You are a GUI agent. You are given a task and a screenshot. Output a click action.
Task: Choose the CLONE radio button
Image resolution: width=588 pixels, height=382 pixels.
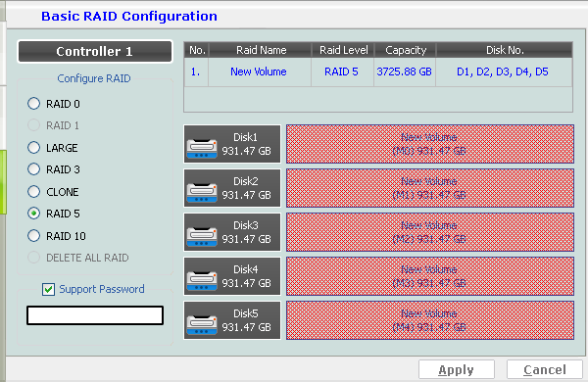click(x=33, y=192)
